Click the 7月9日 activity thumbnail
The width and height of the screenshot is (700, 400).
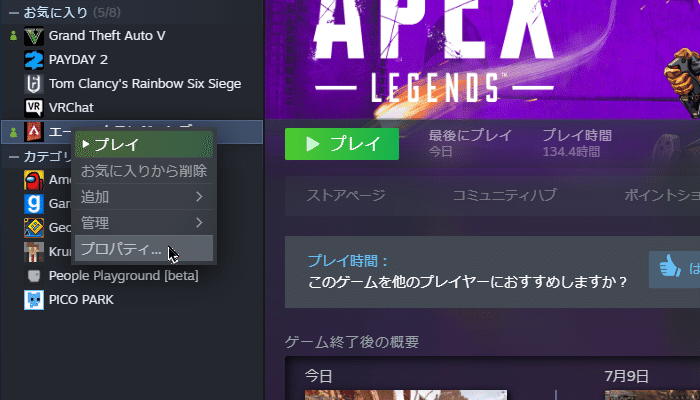point(652,395)
